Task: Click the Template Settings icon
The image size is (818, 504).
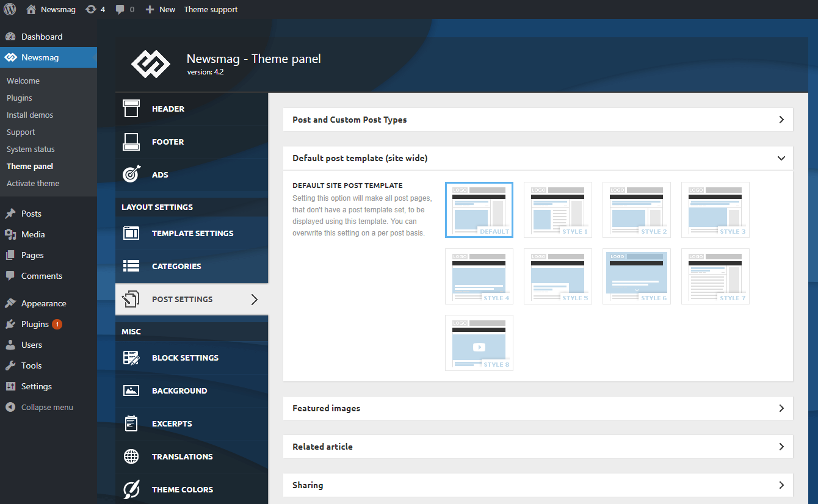Action: point(131,233)
